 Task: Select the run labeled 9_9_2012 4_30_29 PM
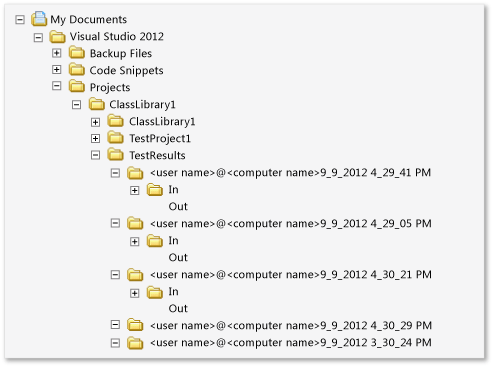(x=291, y=325)
